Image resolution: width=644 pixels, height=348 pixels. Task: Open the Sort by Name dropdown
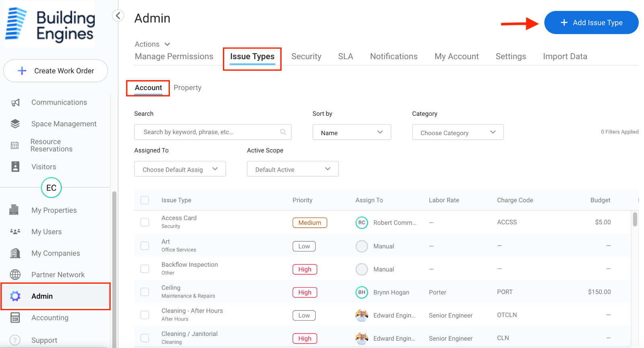[x=351, y=132]
